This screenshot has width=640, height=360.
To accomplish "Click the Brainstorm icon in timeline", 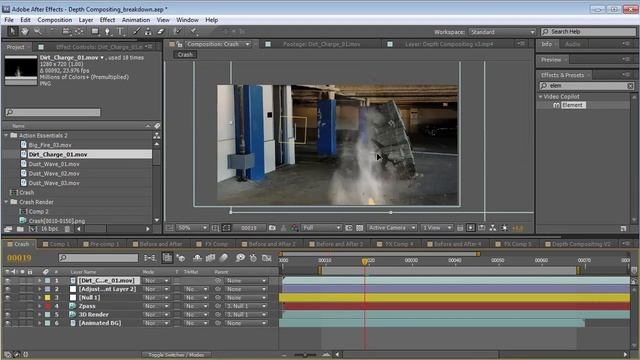I will [240, 258].
